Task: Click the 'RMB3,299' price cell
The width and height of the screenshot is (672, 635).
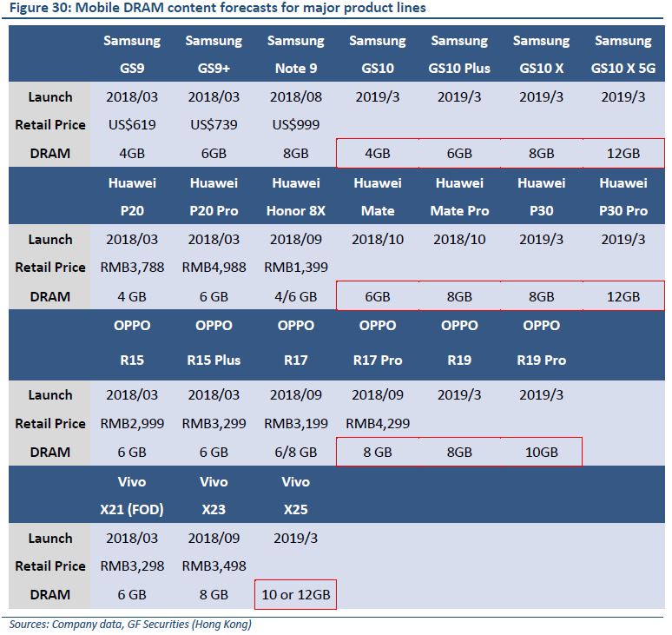Action: [x=214, y=424]
